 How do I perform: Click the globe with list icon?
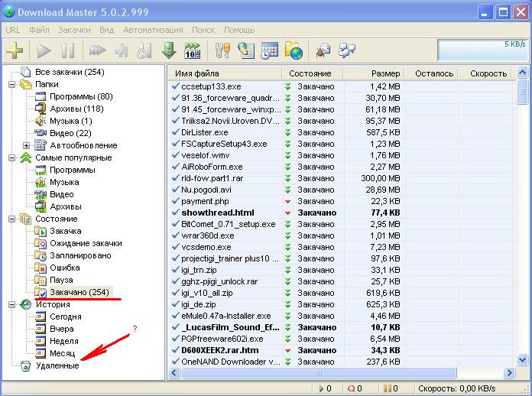[246, 50]
